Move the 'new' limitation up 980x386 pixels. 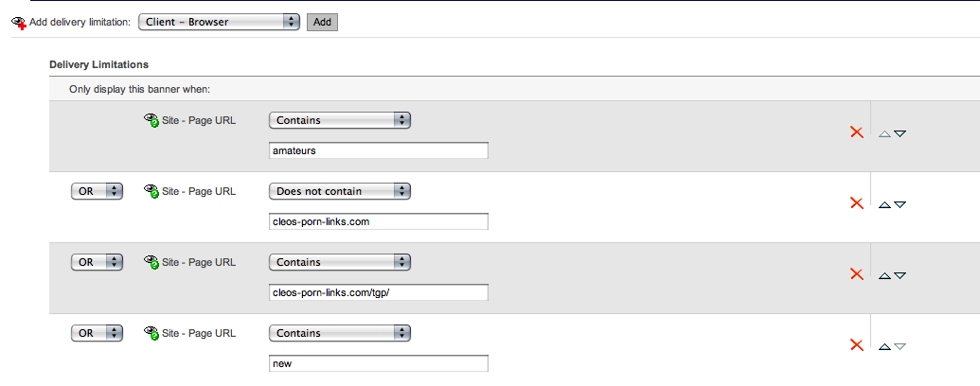(884, 346)
